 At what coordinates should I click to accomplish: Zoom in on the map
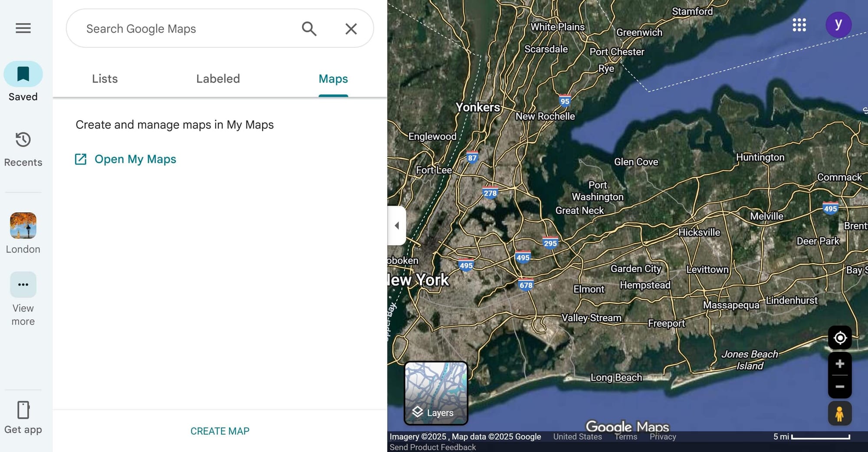(840, 364)
